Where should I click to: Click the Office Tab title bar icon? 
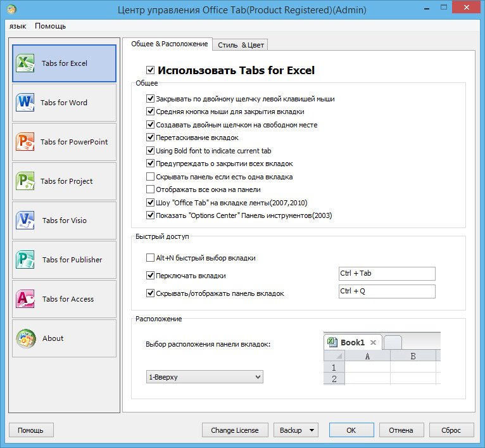click(11, 10)
